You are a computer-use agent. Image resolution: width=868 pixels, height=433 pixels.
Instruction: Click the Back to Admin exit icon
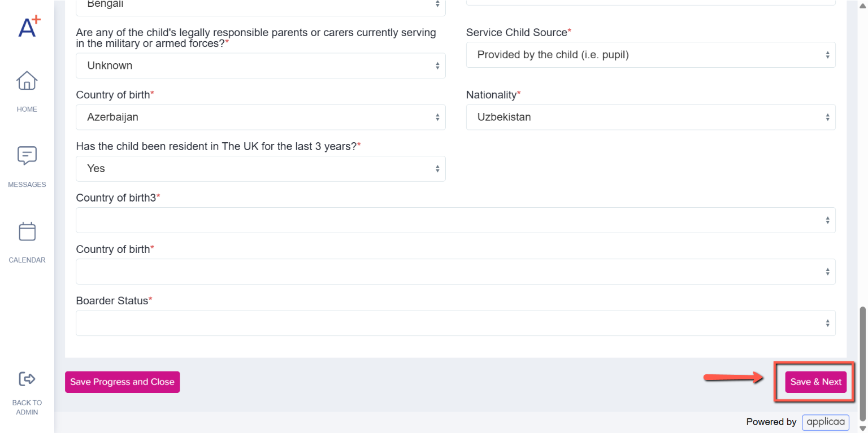pos(27,379)
